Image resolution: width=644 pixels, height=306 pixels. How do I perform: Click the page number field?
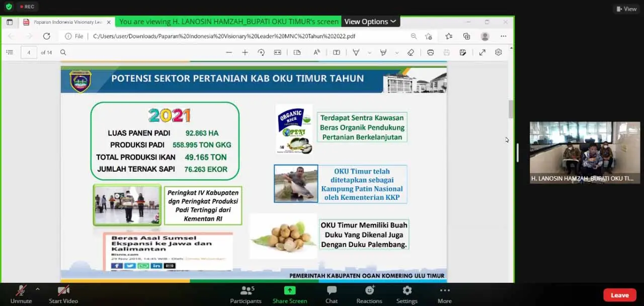(x=29, y=52)
